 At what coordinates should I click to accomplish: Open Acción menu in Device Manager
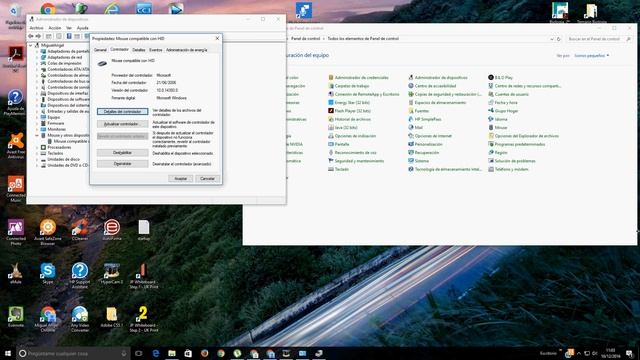point(55,28)
